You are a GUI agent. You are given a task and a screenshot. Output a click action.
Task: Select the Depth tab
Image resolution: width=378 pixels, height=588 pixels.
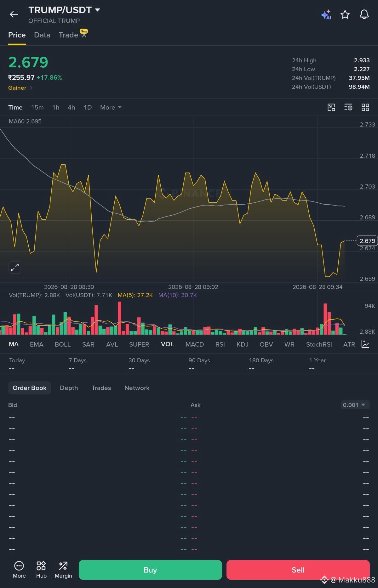(x=69, y=388)
